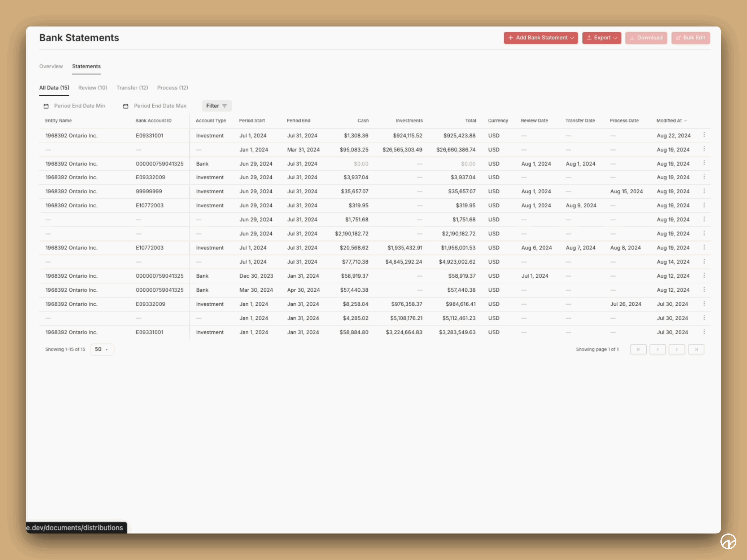747x560 pixels.
Task: Open kebab menu for $26,660,386.74 total row
Action: [x=704, y=149]
